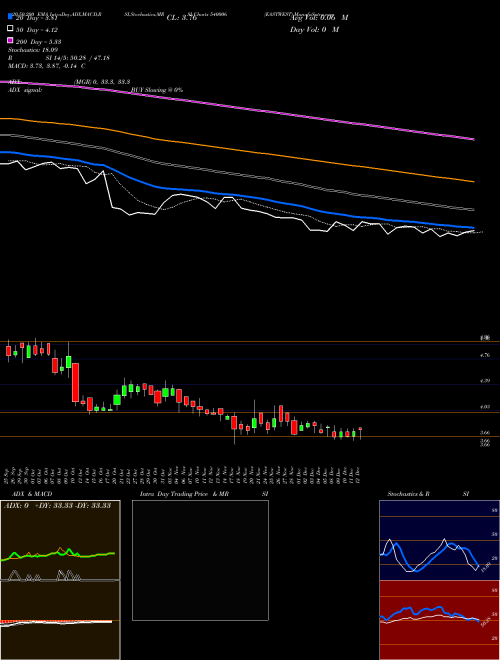Click the 'ADX: 0 +DY: 33.33 -DY: 33.33' header

tap(58, 506)
